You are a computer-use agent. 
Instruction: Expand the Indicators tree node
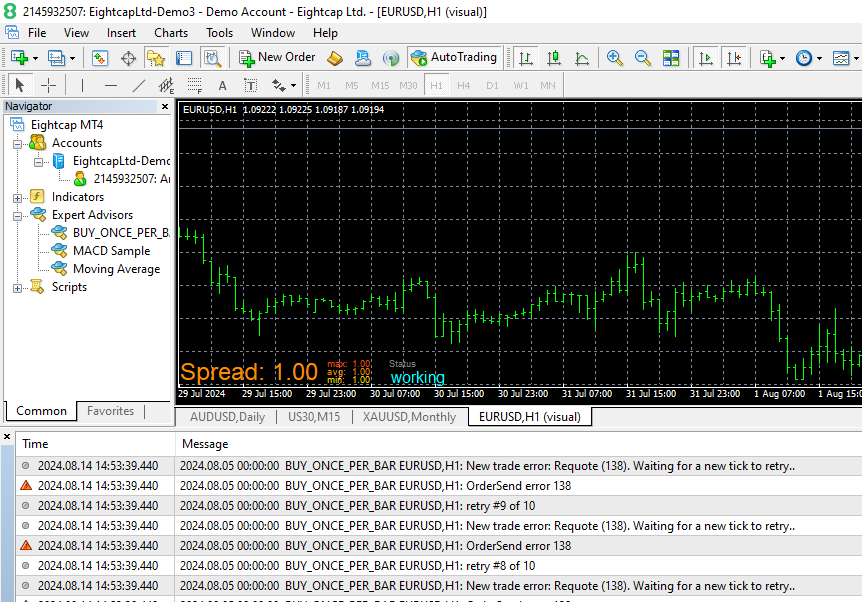[x=18, y=198]
